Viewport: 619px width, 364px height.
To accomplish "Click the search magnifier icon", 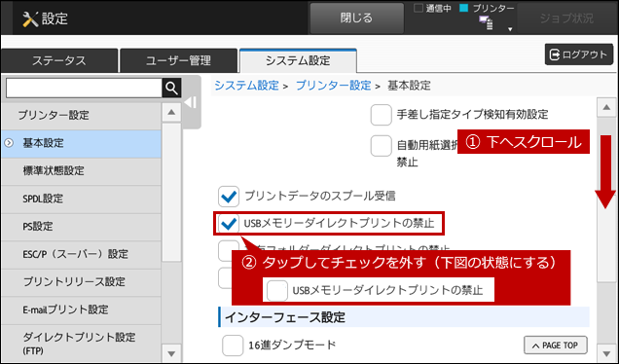I will 171,88.
